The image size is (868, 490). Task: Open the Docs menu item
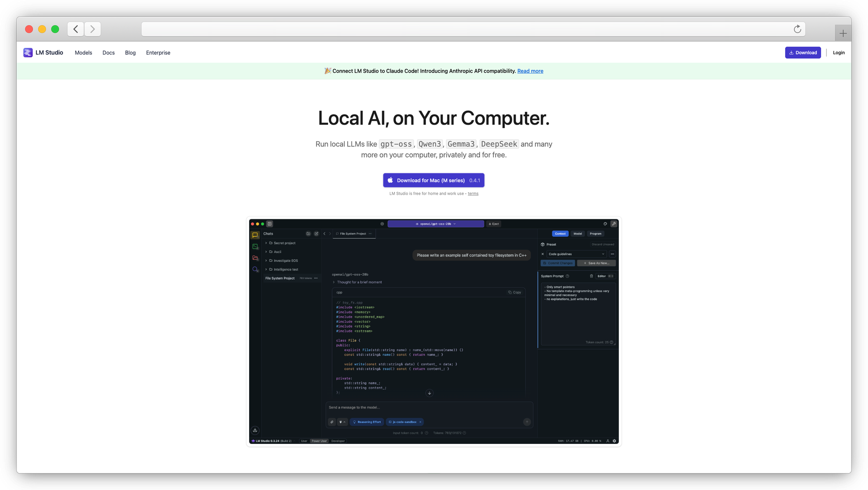(108, 53)
